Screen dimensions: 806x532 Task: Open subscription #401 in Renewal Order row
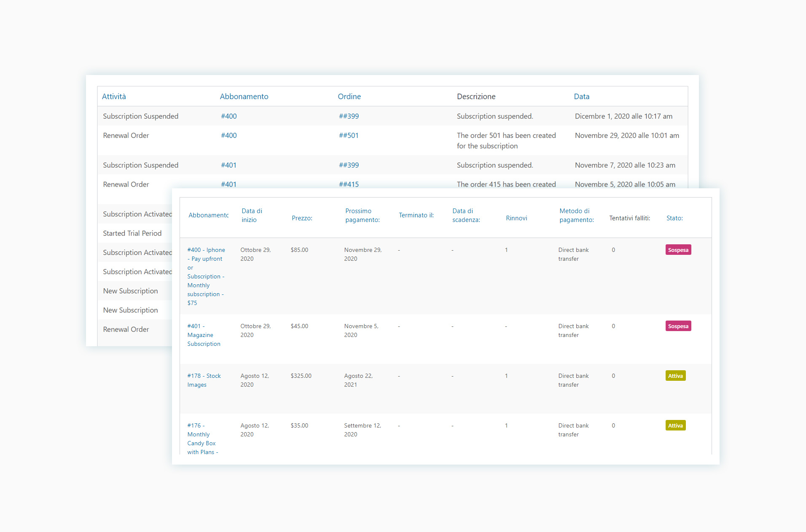[x=229, y=184]
